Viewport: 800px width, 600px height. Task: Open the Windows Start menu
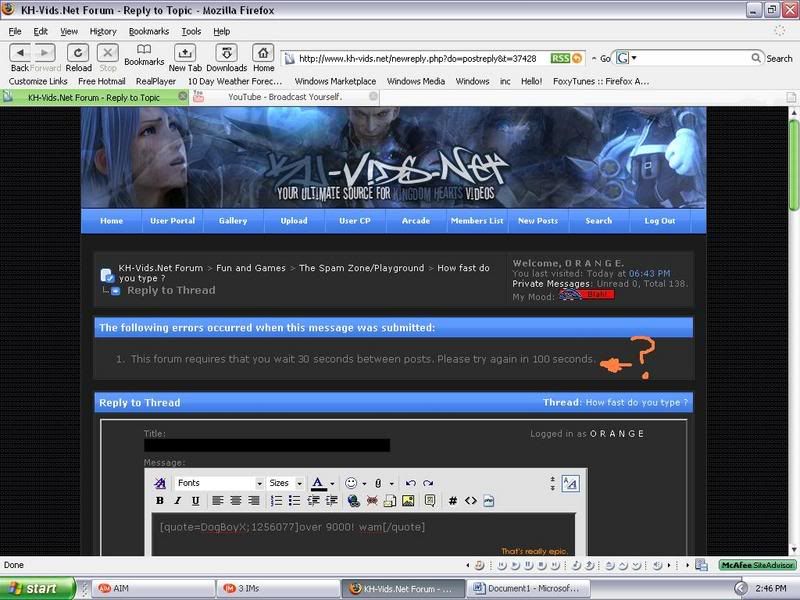coord(37,588)
